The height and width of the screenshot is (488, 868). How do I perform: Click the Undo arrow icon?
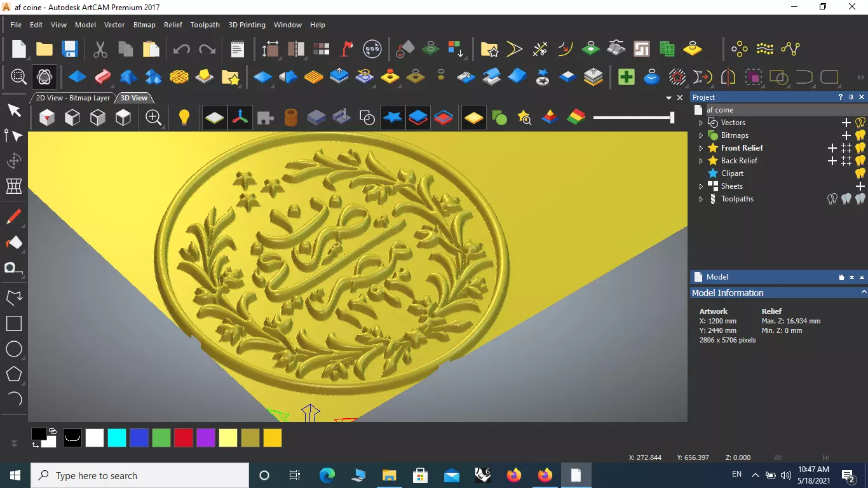click(182, 49)
